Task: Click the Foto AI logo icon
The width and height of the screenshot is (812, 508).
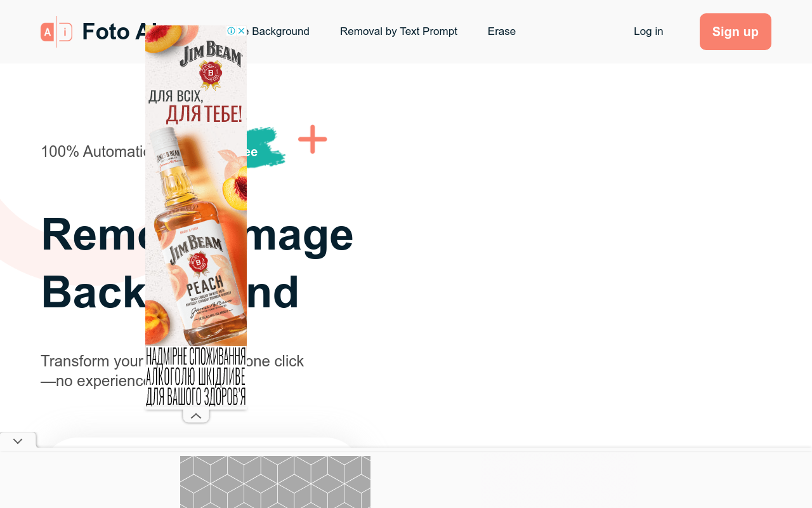Action: click(56, 32)
